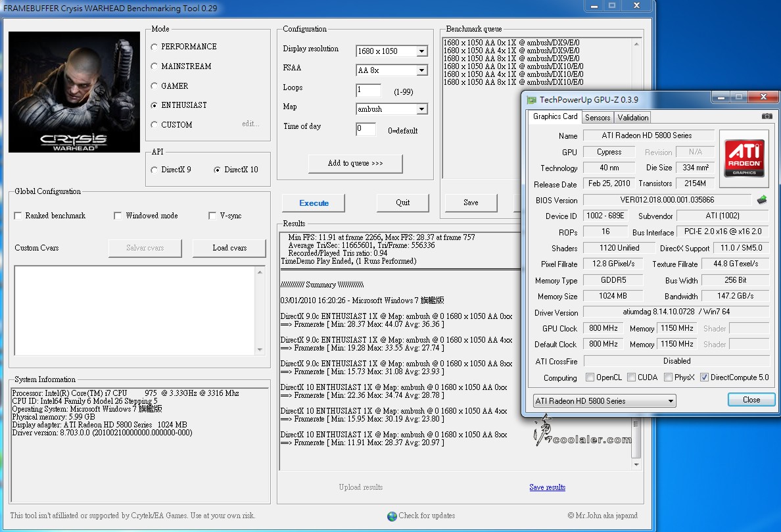Select last queue entry AA 8x ambush/DX10/E/0
Viewport: 781px width, 532px height.
tap(513, 82)
